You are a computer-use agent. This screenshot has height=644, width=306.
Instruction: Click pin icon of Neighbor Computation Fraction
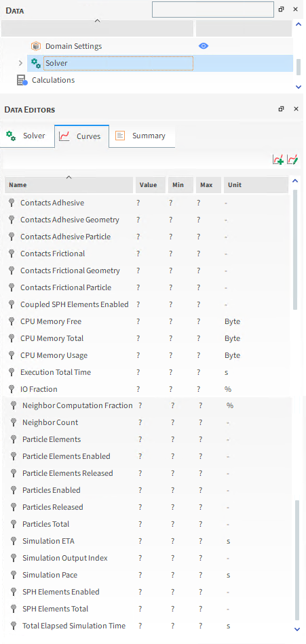pos(14,405)
